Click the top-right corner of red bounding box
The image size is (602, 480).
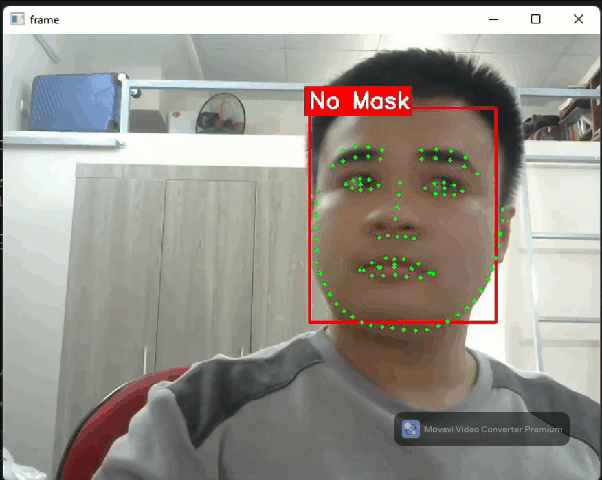pyautogui.click(x=496, y=109)
